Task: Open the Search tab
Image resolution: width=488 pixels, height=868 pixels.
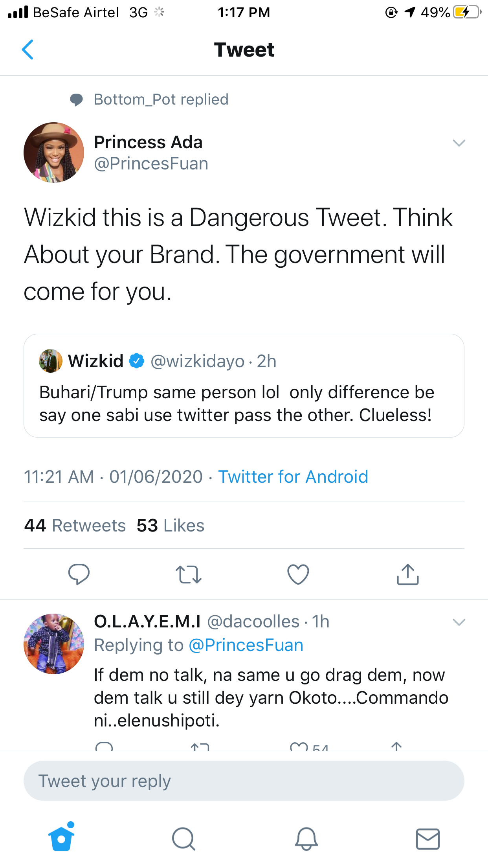Action: (183, 839)
